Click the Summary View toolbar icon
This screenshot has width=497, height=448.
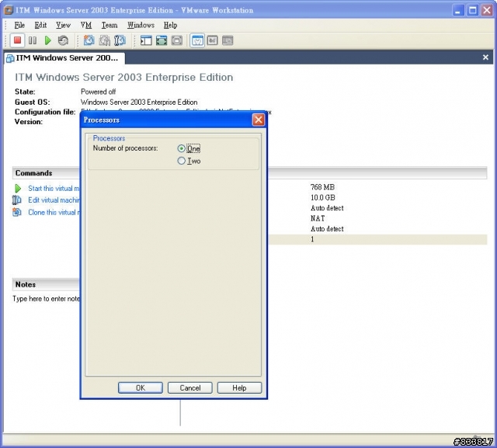[x=197, y=40]
